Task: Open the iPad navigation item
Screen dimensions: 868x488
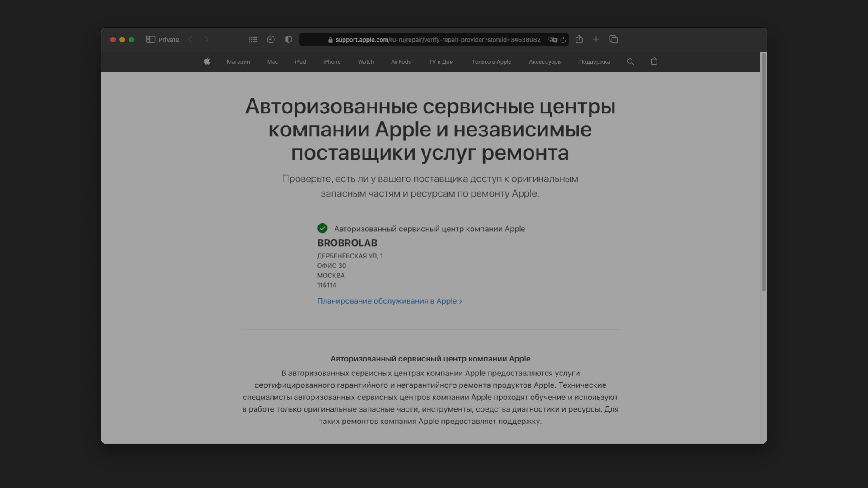Action: point(301,62)
